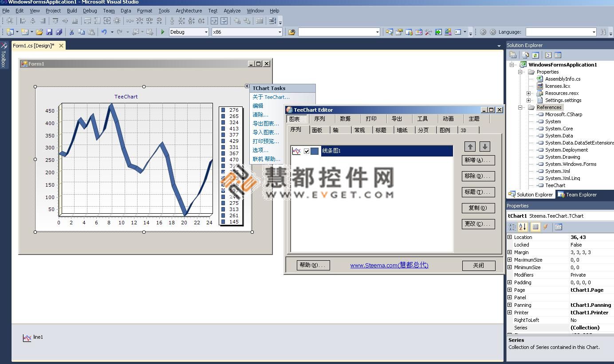Image resolution: width=614 pixels, height=364 pixels.
Task: Switch to the 3D tab in TeeChart Editor
Action: (x=463, y=130)
